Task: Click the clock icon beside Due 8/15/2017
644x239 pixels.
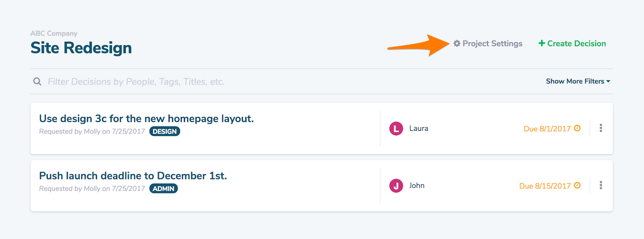Action: (x=577, y=186)
